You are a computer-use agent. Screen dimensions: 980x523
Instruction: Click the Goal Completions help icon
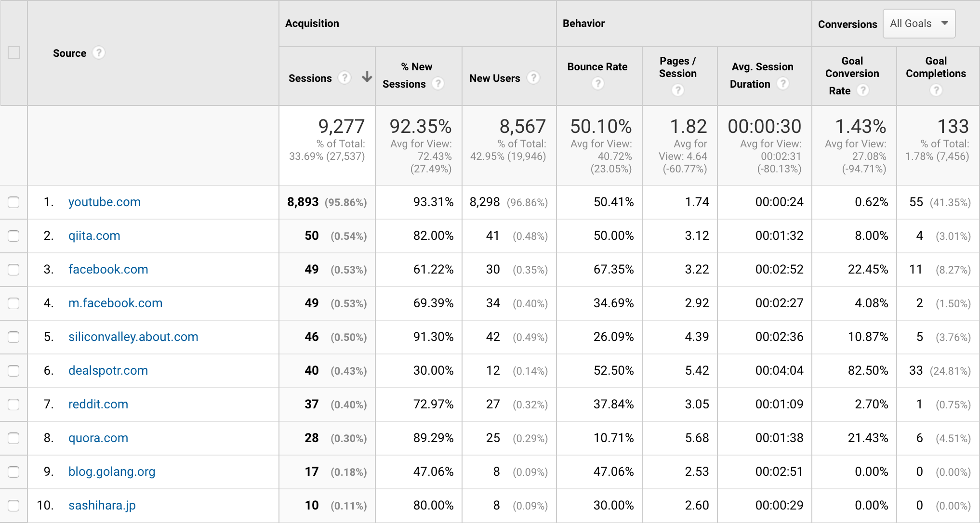(x=936, y=90)
